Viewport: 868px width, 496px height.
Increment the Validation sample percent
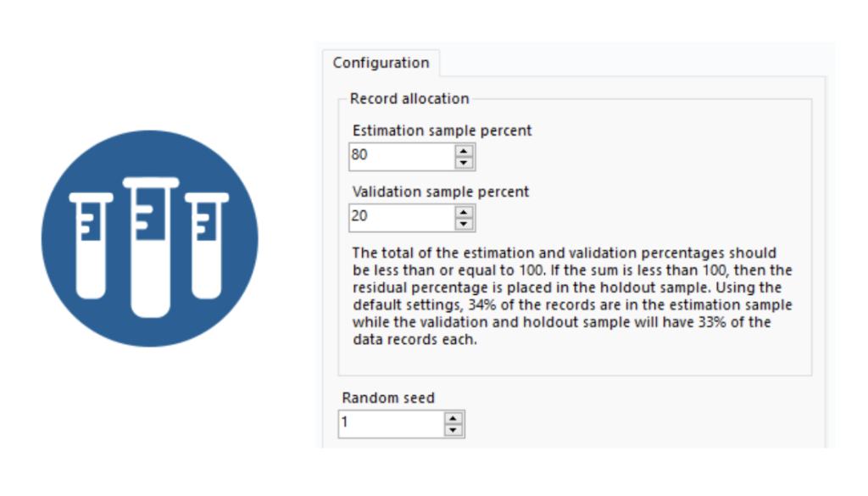click(464, 211)
